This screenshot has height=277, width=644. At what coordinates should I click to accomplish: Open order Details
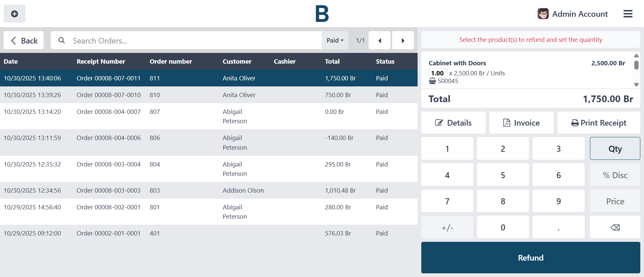(453, 123)
